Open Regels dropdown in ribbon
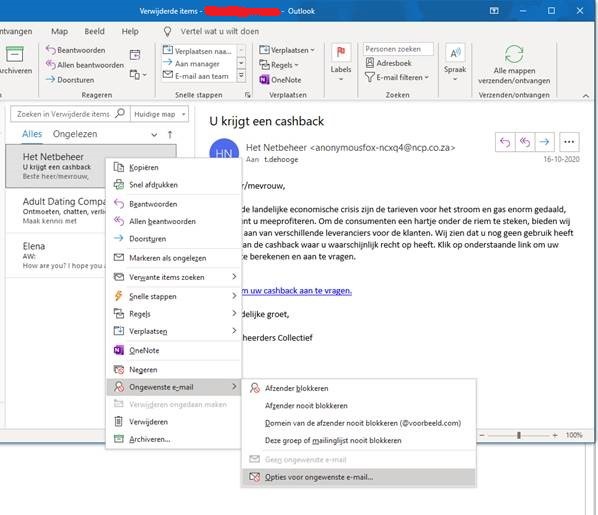The width and height of the screenshot is (598, 515). pyautogui.click(x=279, y=65)
